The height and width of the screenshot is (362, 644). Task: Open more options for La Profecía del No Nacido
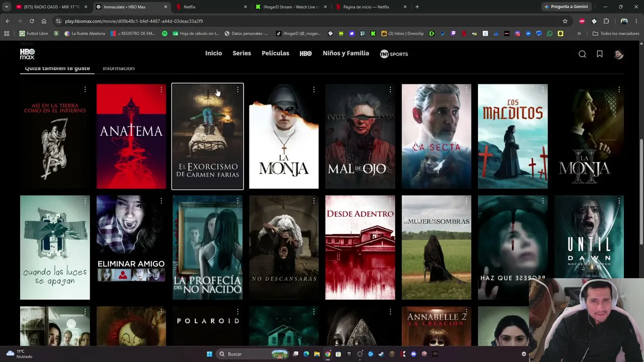[x=237, y=201]
